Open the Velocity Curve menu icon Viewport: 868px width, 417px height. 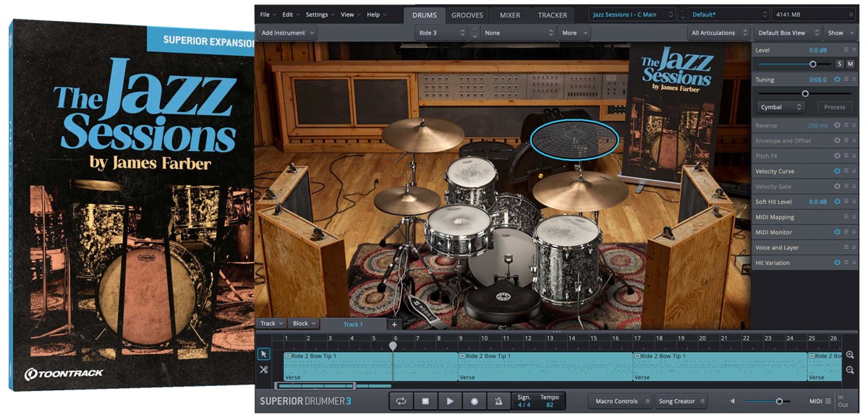[x=846, y=171]
